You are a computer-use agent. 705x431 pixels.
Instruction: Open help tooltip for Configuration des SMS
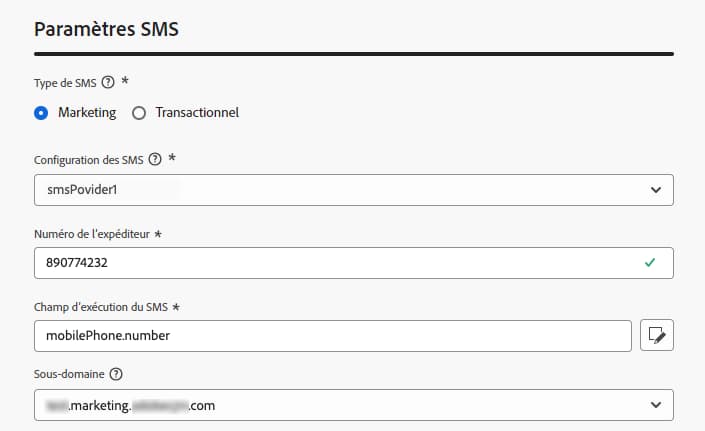tap(155, 158)
